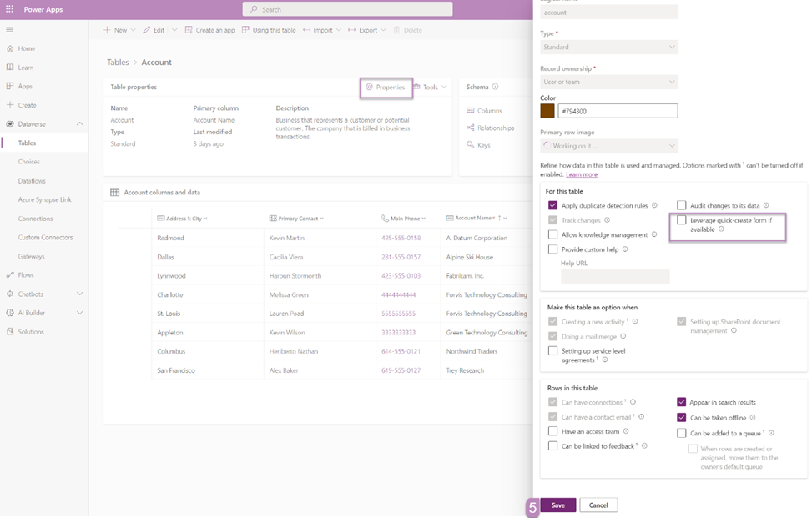
Task: Click the Columns schema icon
Action: pyautogui.click(x=471, y=110)
